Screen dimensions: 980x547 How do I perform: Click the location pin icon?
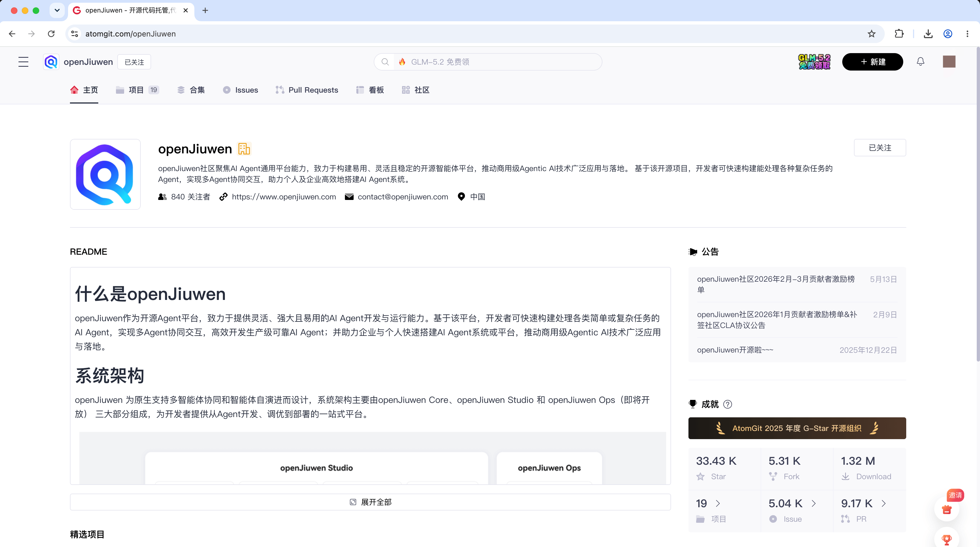tap(461, 197)
